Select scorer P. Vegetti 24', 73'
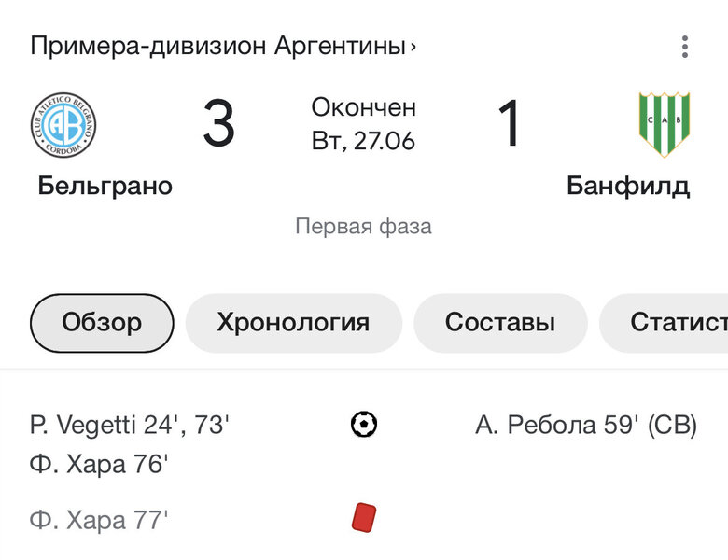The image size is (728, 560). tap(130, 426)
